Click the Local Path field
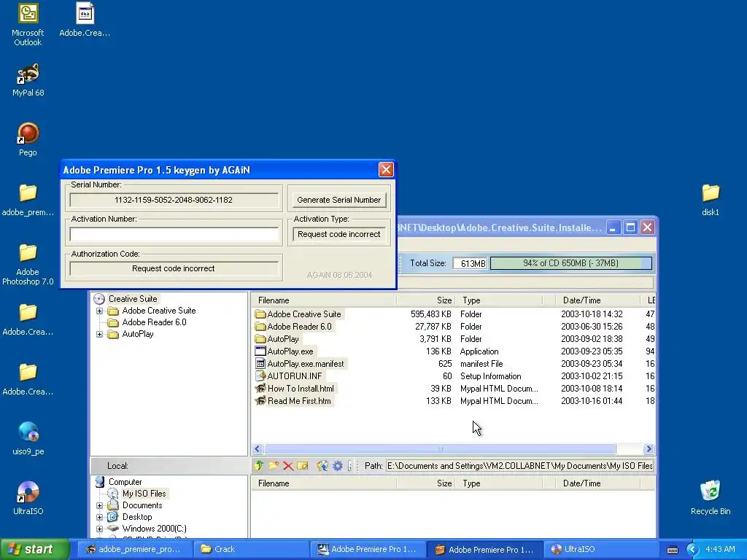Screen dimensions: 747x560 coord(519,466)
